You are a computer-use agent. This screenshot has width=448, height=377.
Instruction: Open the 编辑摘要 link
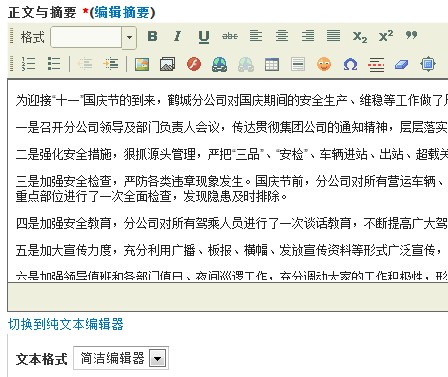pyautogui.click(x=122, y=12)
